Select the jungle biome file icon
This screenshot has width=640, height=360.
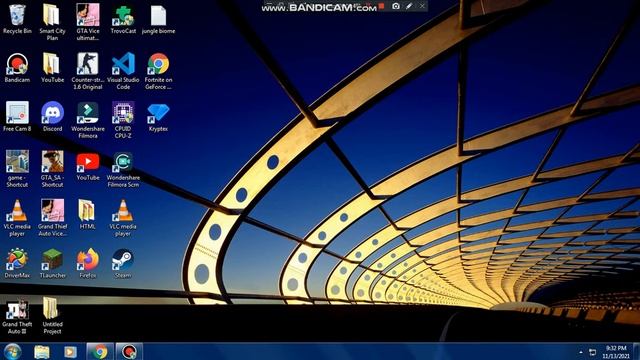pyautogui.click(x=158, y=20)
